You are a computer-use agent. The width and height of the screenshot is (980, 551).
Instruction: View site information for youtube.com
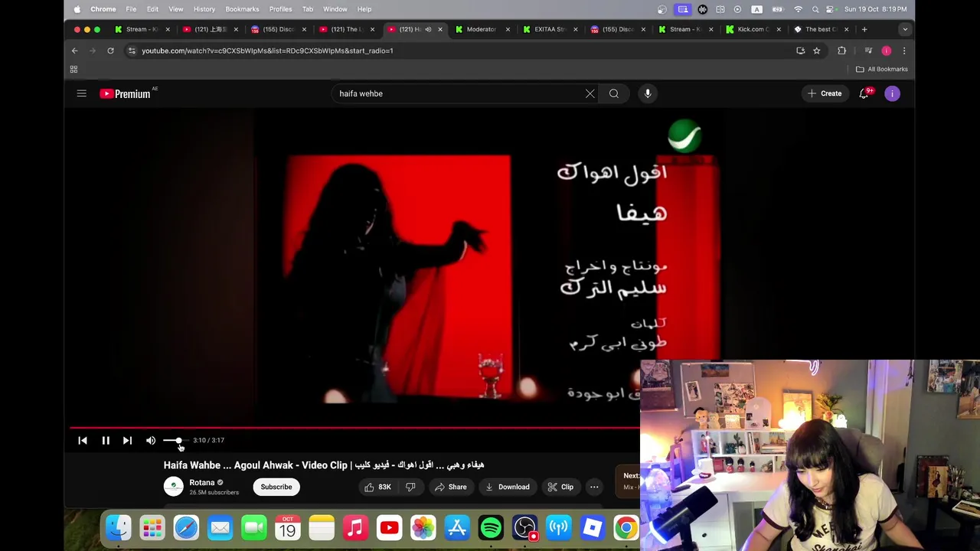coord(132,51)
